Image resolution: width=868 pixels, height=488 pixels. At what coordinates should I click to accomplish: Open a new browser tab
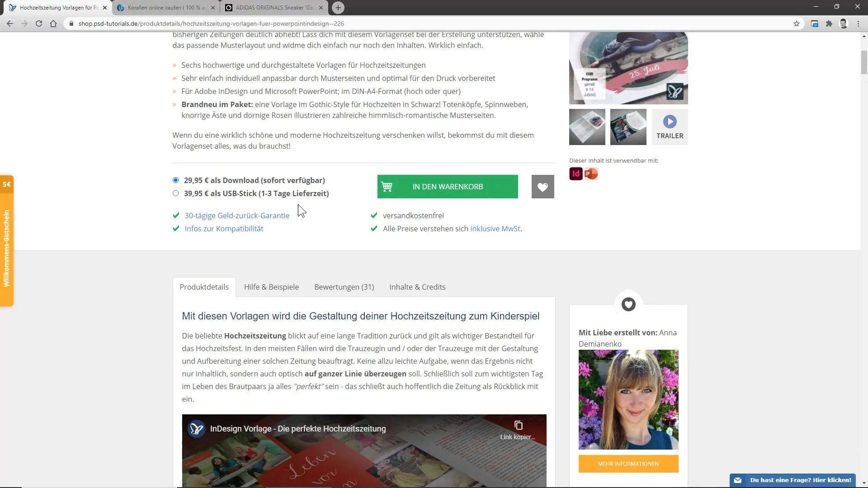click(338, 8)
